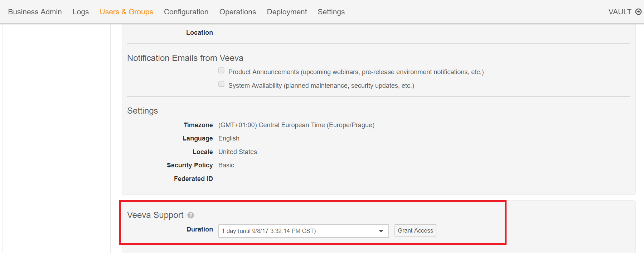Click the English language value
Screen dimensions: 644x253
(x=229, y=138)
